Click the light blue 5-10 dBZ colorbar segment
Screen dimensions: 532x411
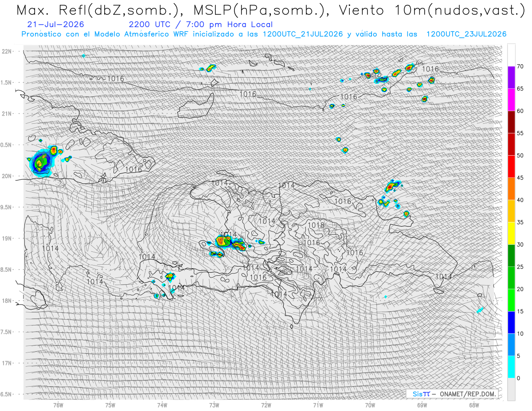point(511,344)
